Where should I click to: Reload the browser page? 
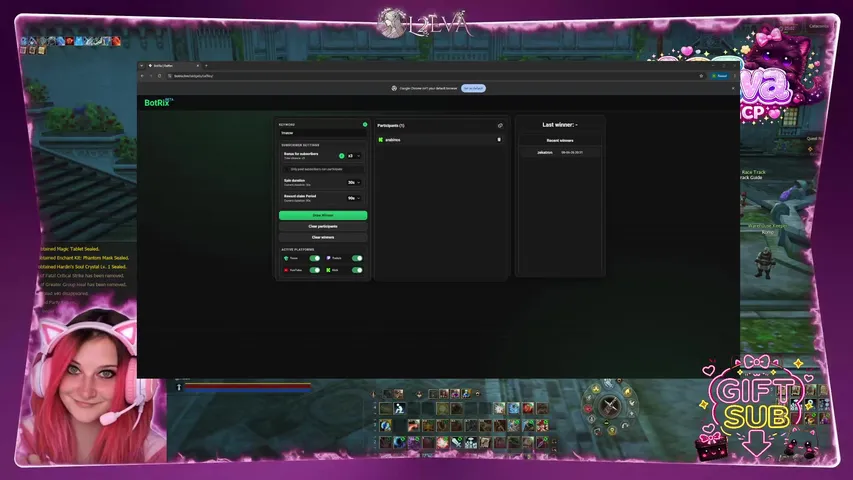(x=159, y=76)
